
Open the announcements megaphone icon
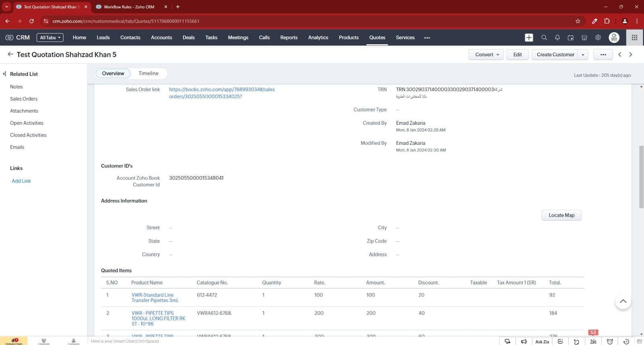[524, 341]
